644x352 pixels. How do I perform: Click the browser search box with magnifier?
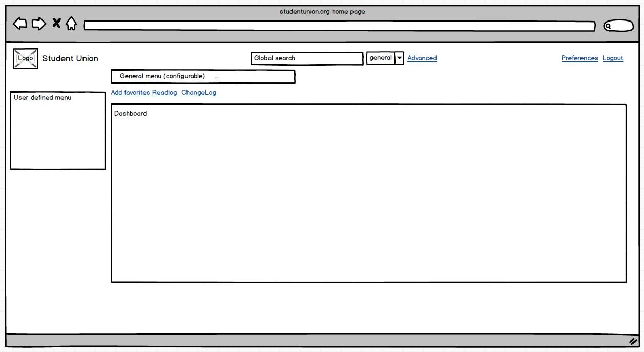click(x=618, y=26)
